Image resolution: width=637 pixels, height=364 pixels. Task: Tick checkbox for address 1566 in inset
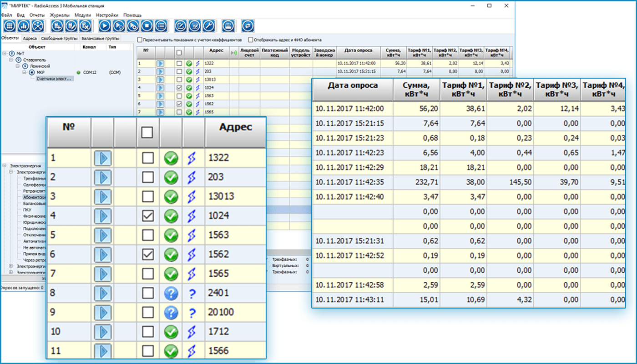[147, 351]
